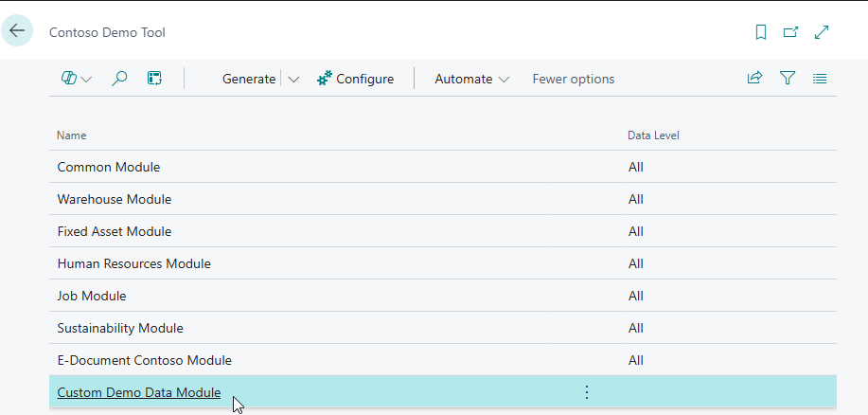
Task: Sort by the Data Level column header
Action: click(x=653, y=135)
